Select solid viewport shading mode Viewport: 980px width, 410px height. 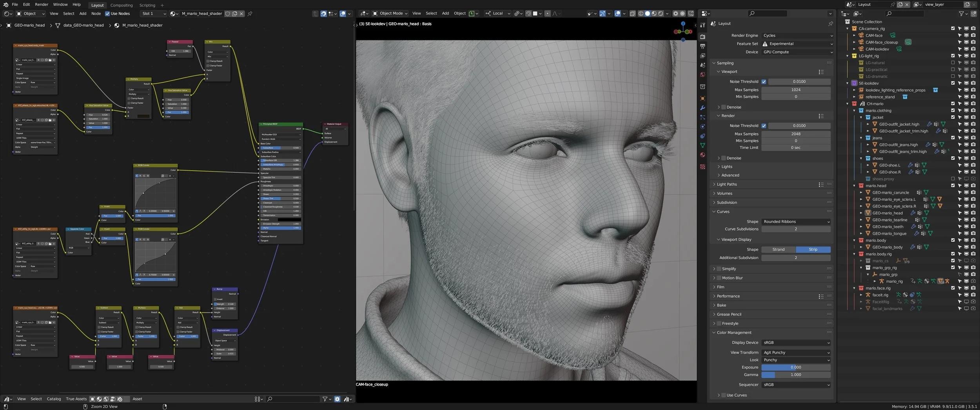click(648, 13)
